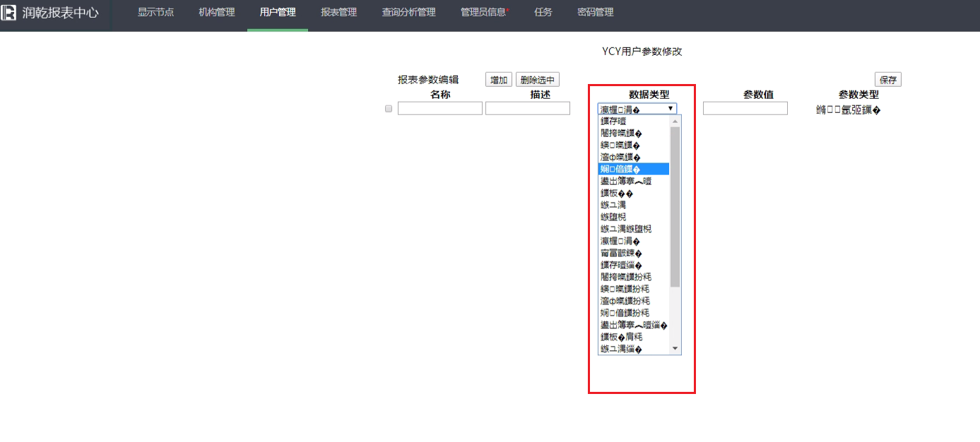The width and height of the screenshot is (980, 442).
Task: Choose the first option in 数据类型 list
Action: [633, 121]
